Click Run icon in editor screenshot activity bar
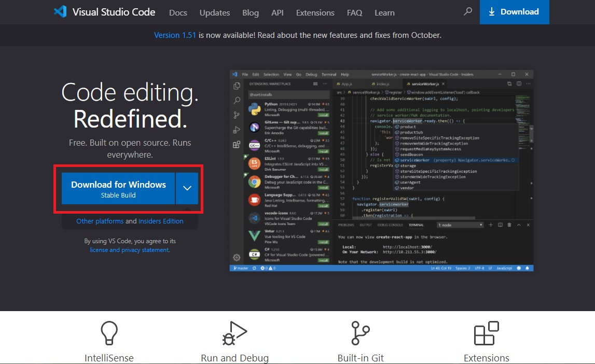The width and height of the screenshot is (595, 364). coord(237,130)
